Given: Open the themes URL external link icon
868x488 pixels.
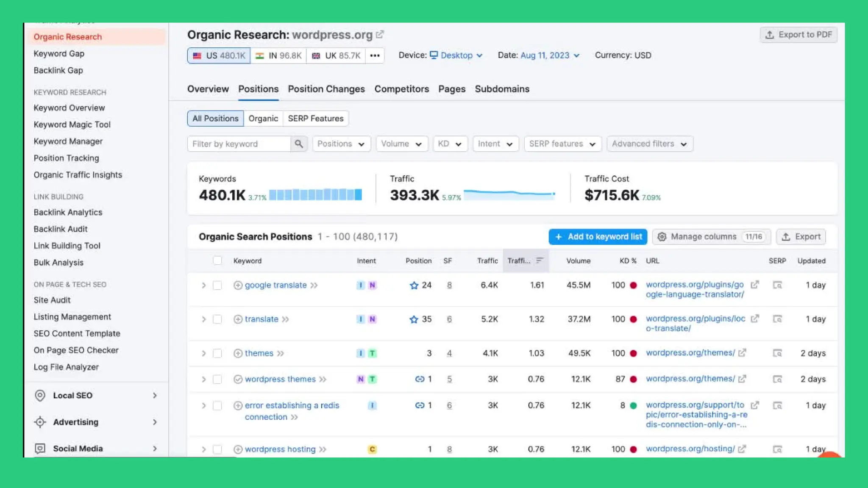Looking at the screenshot, I should tap(742, 353).
